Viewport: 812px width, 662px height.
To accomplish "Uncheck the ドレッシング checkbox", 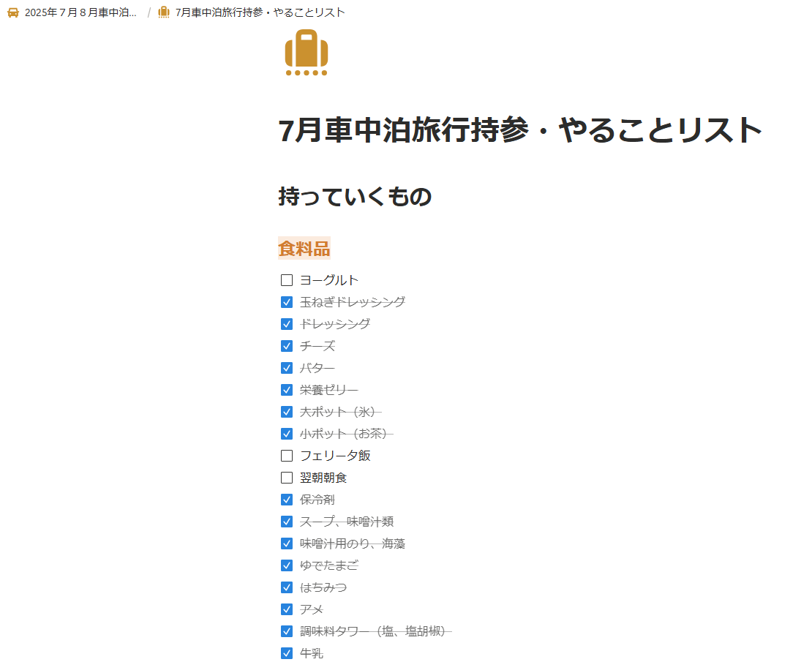I will click(286, 324).
